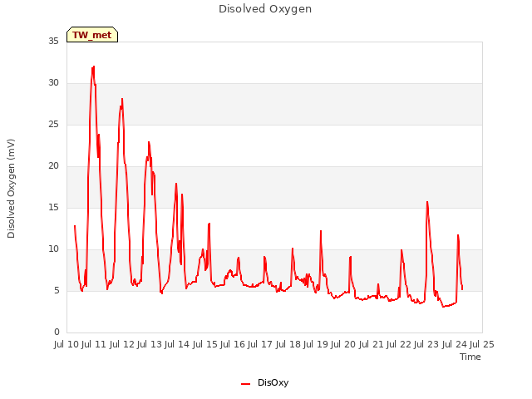Click the Jul 23 x-axis tick label

coord(426,344)
